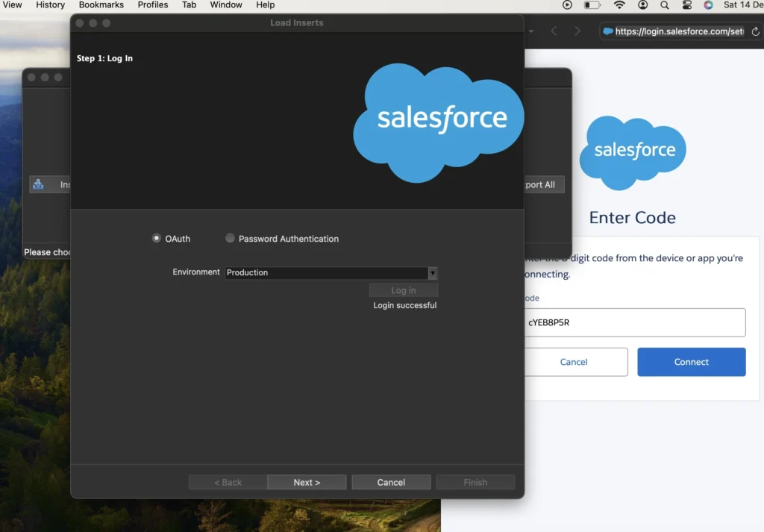Open Control Center icon
The height and width of the screenshot is (532, 764).
[x=687, y=5]
